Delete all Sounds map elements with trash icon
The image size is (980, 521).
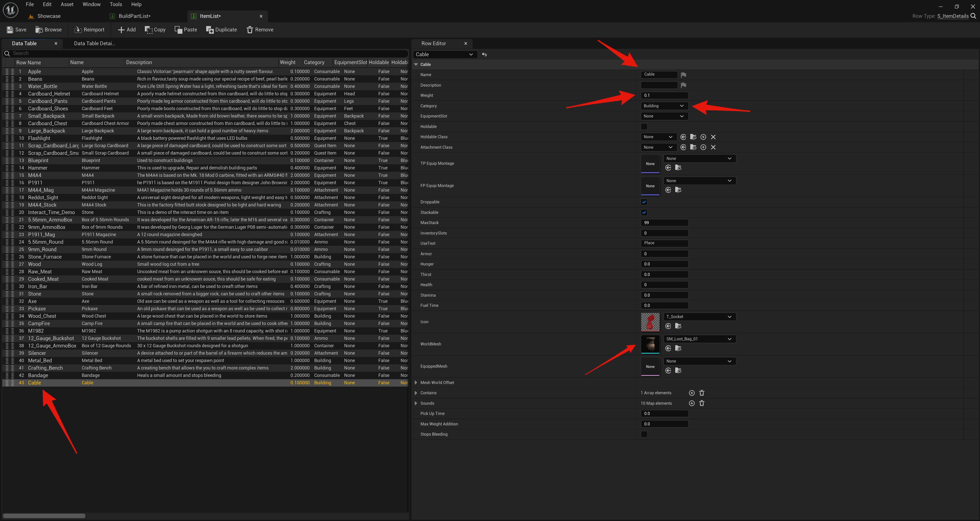702,403
